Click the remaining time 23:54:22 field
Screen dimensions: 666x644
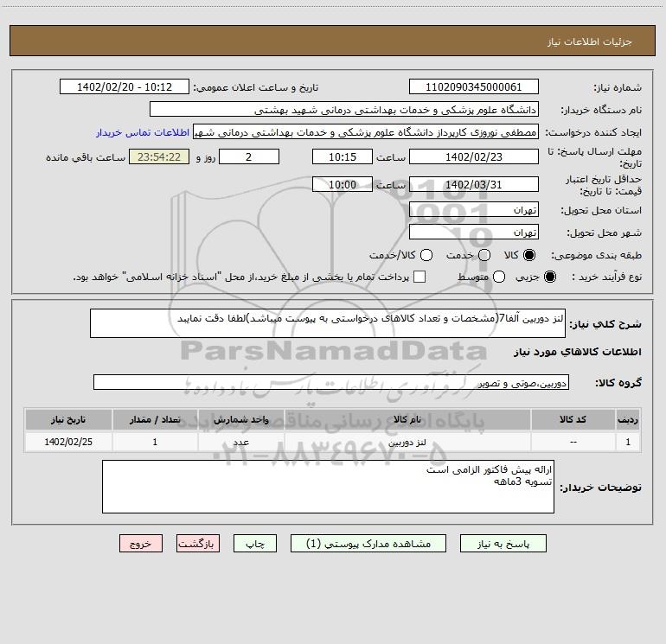pyautogui.click(x=159, y=156)
